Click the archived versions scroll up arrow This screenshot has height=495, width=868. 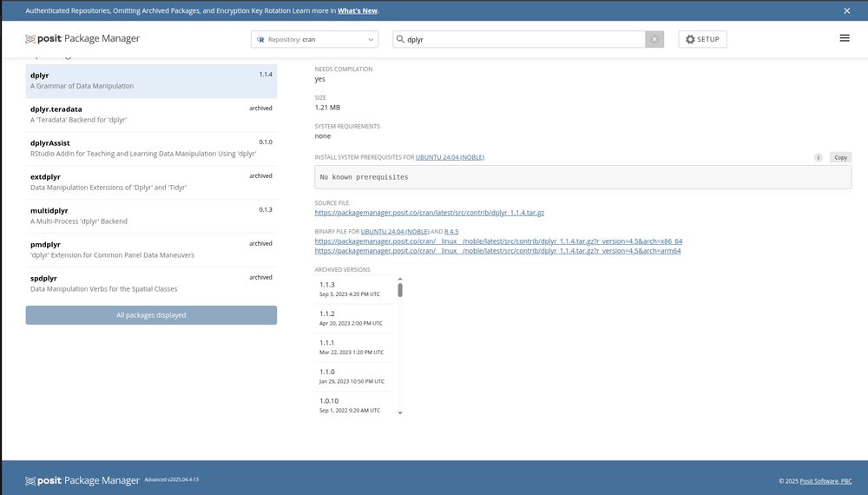point(399,279)
